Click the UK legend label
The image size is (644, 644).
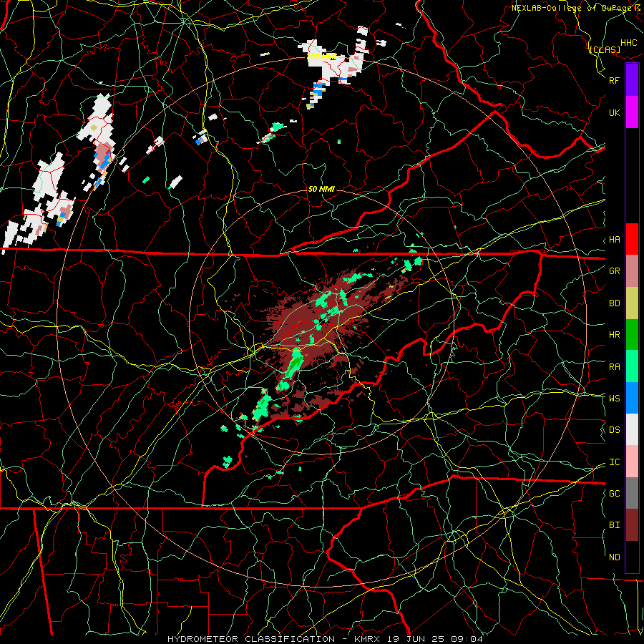point(615,112)
